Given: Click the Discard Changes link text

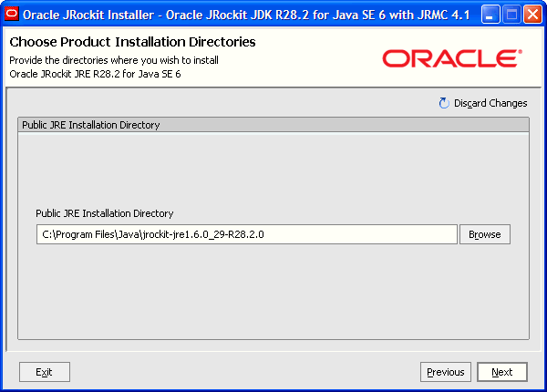Looking at the screenshot, I should (490, 103).
